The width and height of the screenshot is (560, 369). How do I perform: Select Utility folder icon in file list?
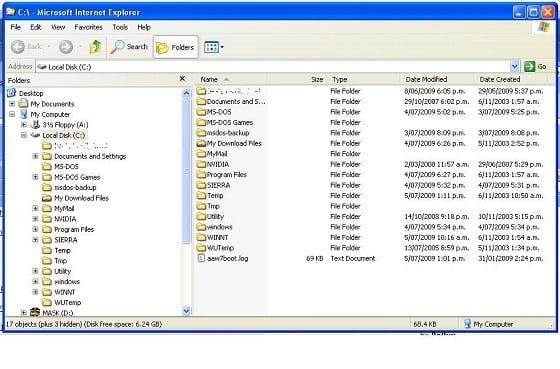(x=201, y=216)
